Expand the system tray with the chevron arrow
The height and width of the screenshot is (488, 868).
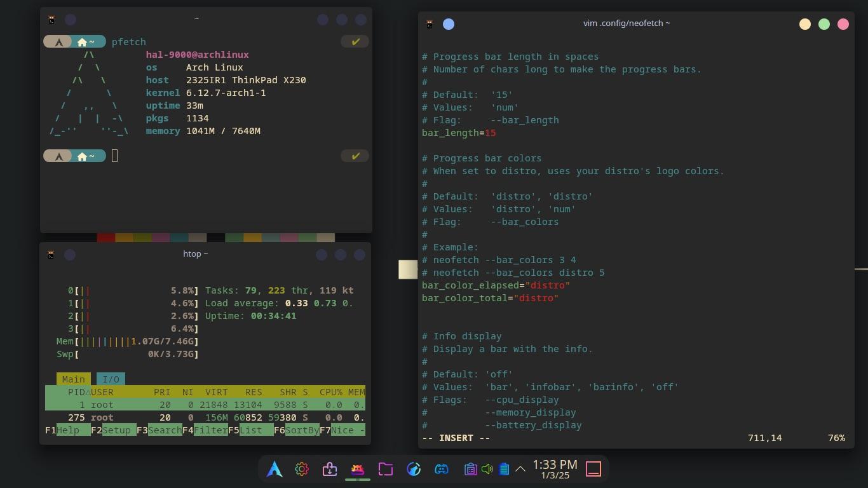click(x=520, y=468)
